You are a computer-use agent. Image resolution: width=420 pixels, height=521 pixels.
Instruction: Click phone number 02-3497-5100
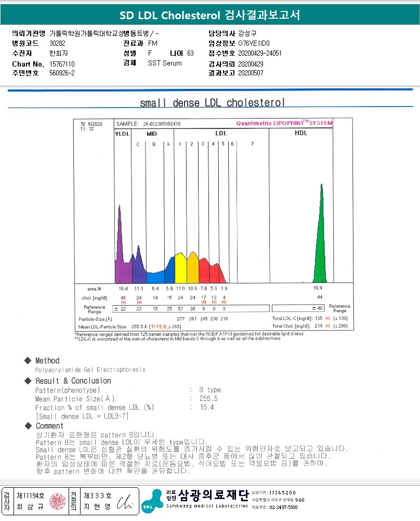(282, 507)
